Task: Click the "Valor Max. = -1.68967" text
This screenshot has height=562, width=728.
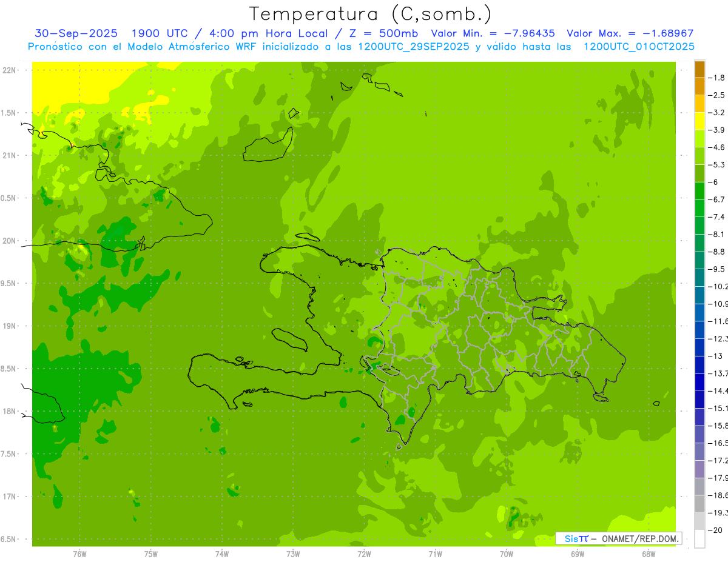Action: pos(630,33)
